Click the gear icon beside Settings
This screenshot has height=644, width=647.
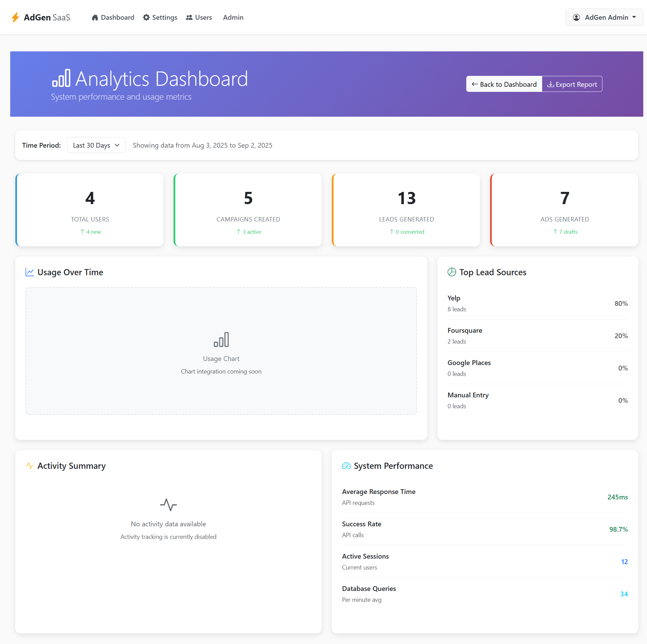146,17
